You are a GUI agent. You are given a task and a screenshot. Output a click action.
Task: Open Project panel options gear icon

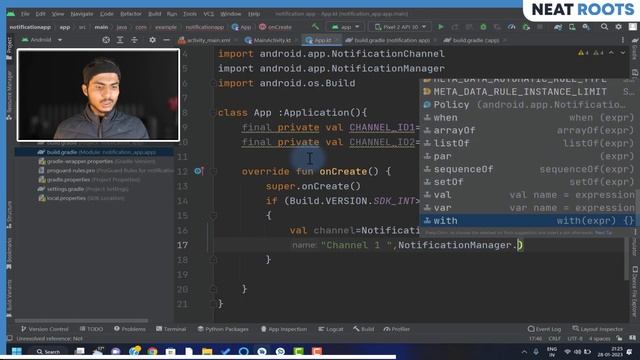pos(152,40)
